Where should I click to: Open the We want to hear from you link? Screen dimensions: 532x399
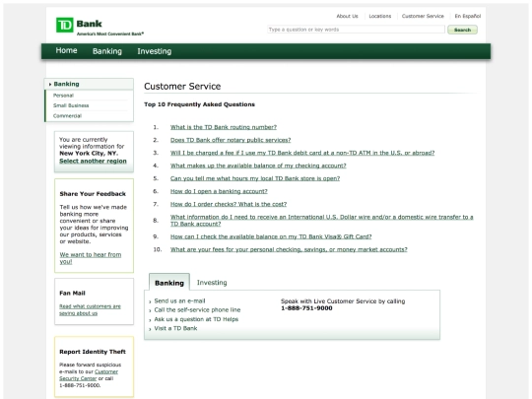pyautogui.click(x=91, y=258)
